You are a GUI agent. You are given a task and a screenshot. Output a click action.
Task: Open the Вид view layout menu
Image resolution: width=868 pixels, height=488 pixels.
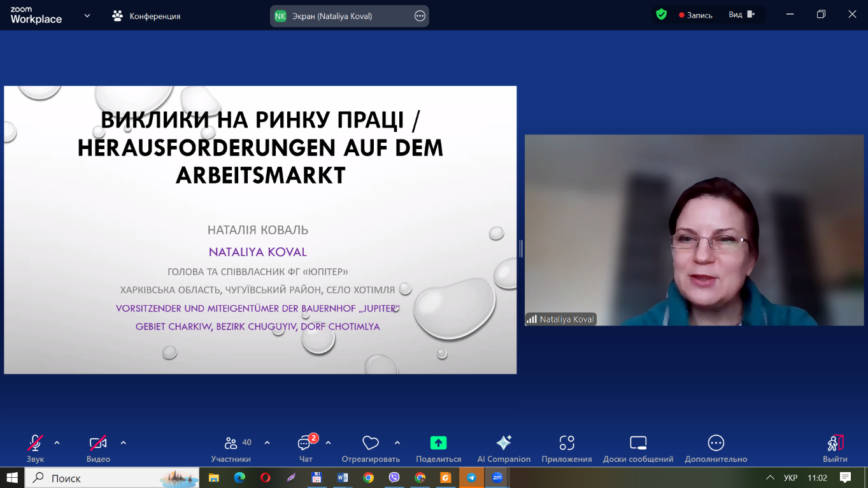tap(742, 15)
